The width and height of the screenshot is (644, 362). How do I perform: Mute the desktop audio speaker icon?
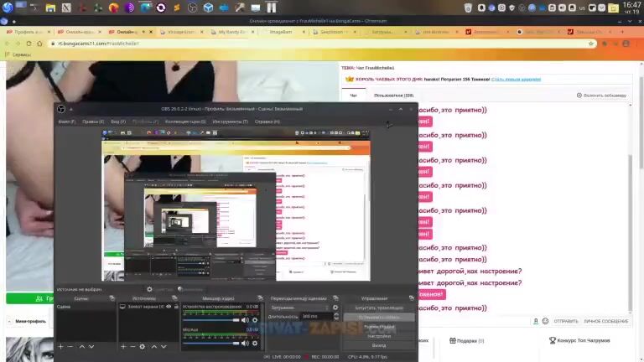tap(245, 320)
